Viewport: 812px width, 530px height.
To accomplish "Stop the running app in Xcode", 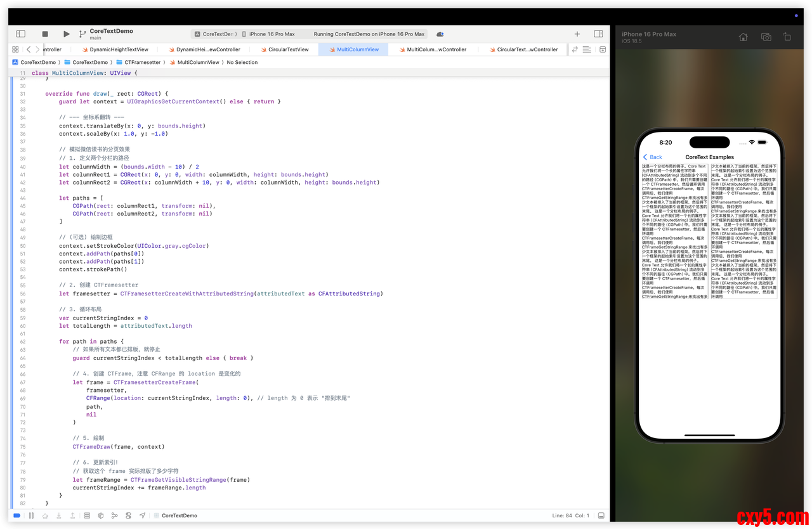I will click(x=45, y=34).
